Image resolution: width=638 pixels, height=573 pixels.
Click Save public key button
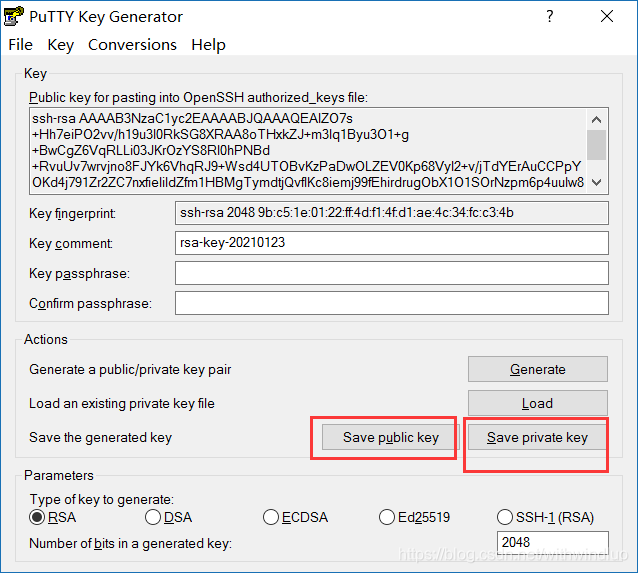click(390, 437)
